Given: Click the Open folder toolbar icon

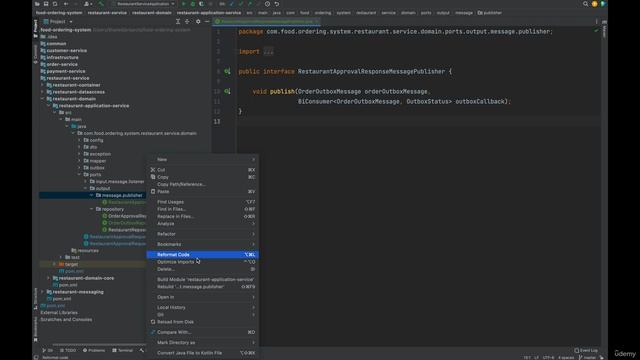Looking at the screenshot, I should point(37,4).
